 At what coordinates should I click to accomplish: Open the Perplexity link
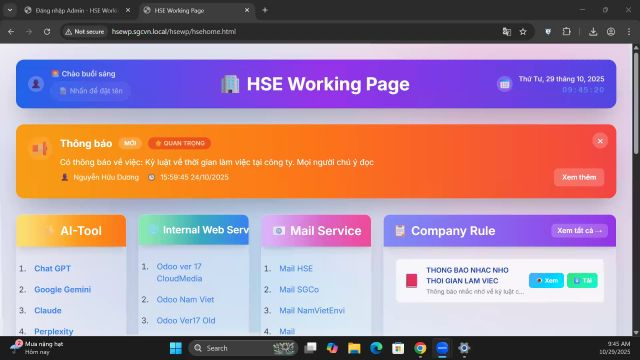click(x=53, y=331)
